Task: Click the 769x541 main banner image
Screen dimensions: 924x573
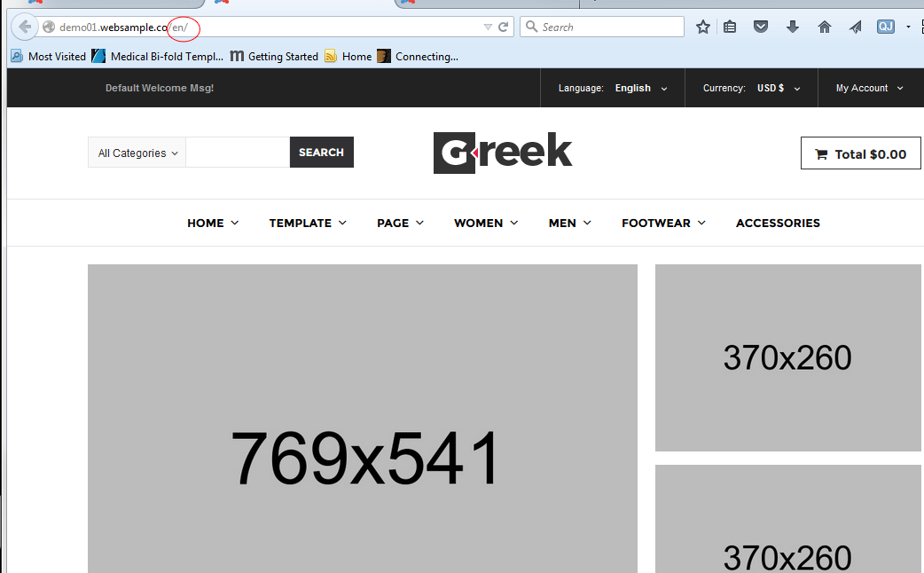Action: click(x=362, y=419)
